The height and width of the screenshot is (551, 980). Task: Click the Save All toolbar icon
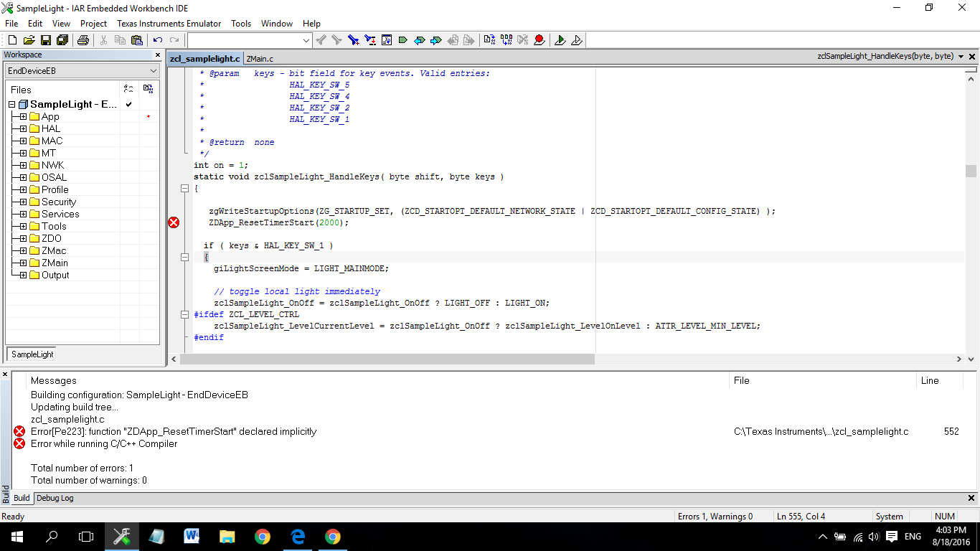(62, 40)
